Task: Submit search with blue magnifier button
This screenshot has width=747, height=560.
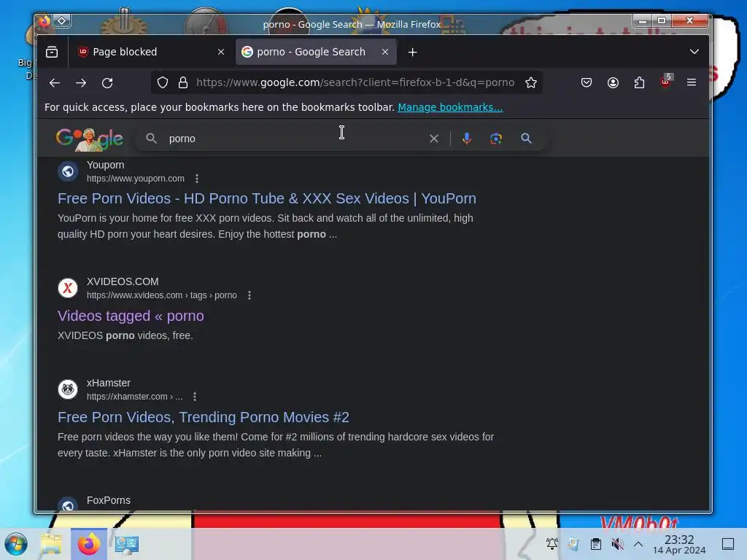Action: (x=526, y=138)
